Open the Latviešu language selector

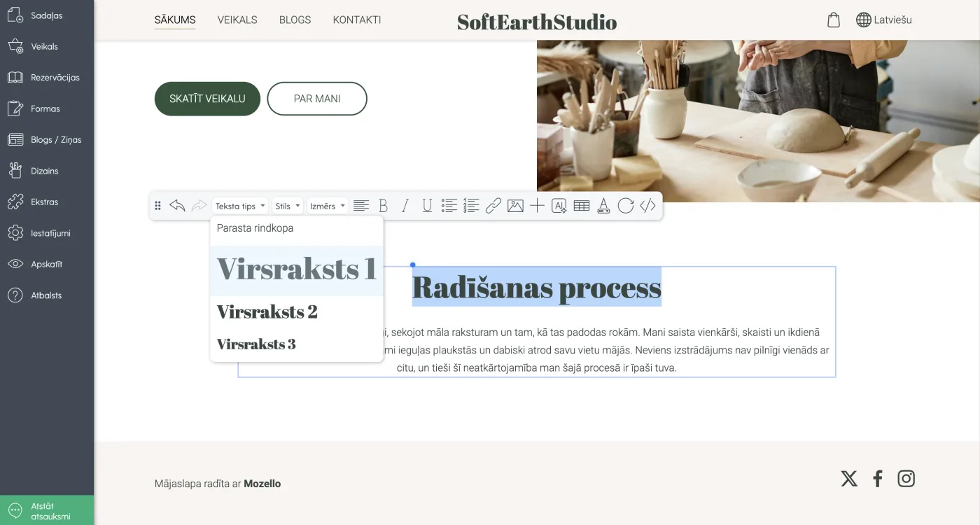point(884,20)
